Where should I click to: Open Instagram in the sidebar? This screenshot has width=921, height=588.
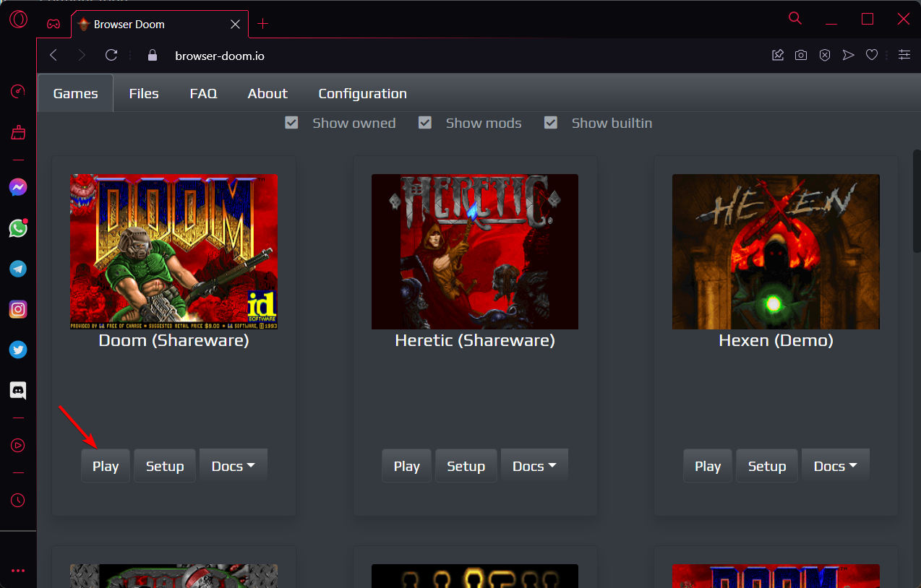(18, 310)
